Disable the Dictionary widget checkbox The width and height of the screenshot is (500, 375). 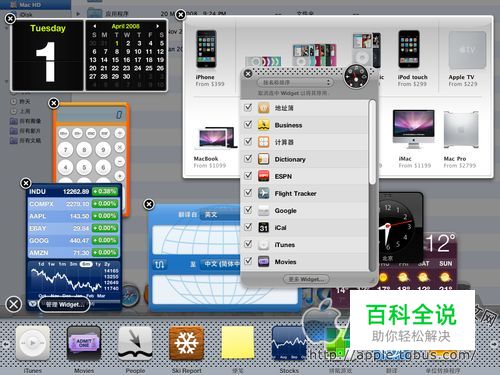[x=248, y=158]
